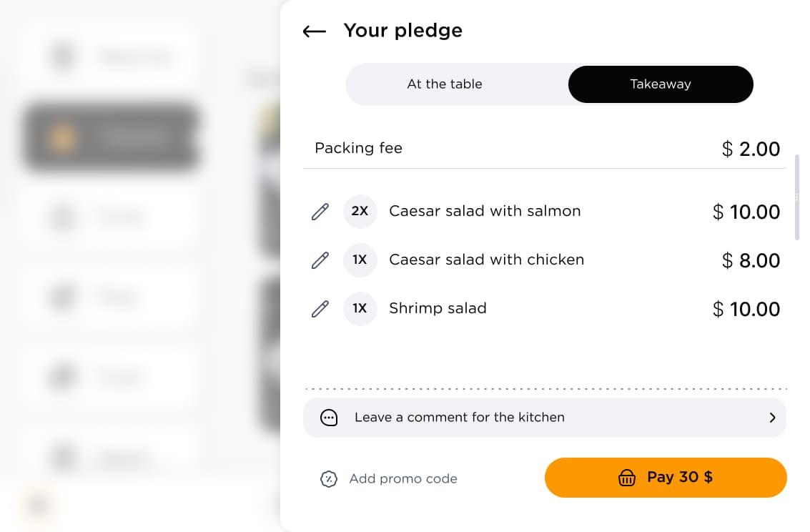Click the 2X quantity badge for salmon salad
810x532 pixels.
tap(360, 211)
